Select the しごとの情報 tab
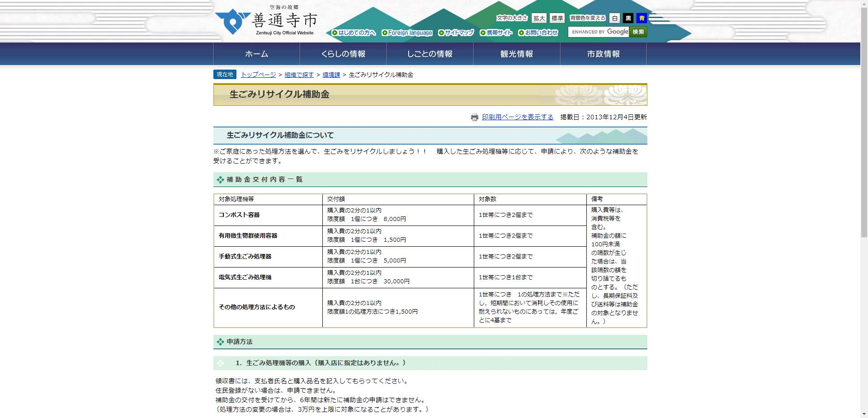The width and height of the screenshot is (868, 418). (429, 53)
